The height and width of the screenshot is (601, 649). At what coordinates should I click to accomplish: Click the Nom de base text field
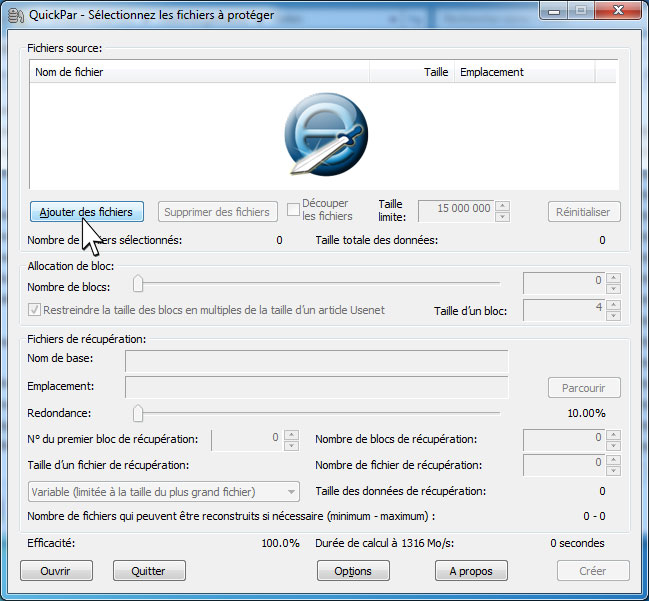point(317,361)
